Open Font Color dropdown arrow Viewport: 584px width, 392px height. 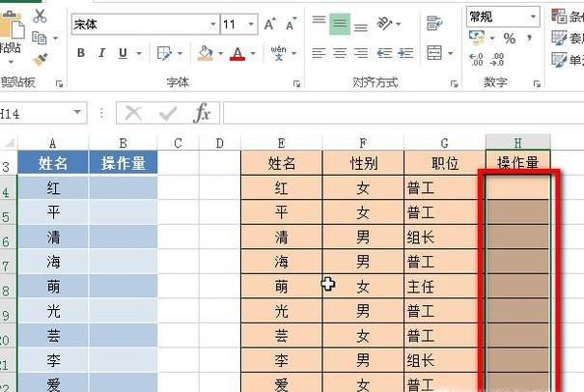[253, 54]
